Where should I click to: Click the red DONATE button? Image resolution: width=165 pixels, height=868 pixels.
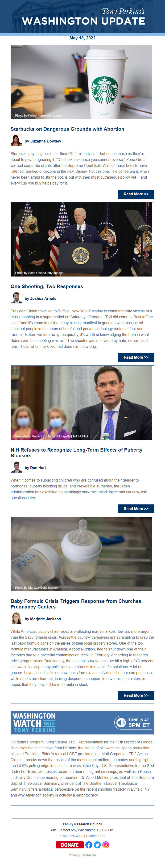coord(70,844)
